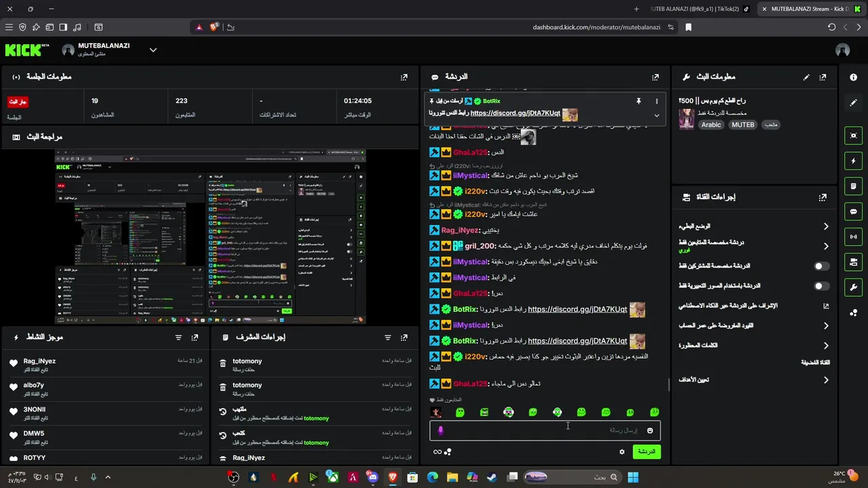The height and width of the screenshot is (488, 868).
Task: Pop out the chat panel
Action: (x=655, y=77)
